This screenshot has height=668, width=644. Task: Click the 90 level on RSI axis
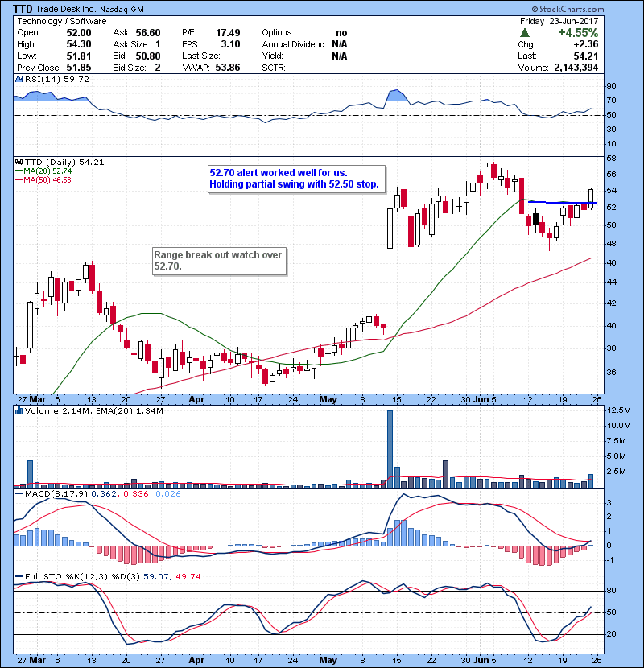click(611, 86)
